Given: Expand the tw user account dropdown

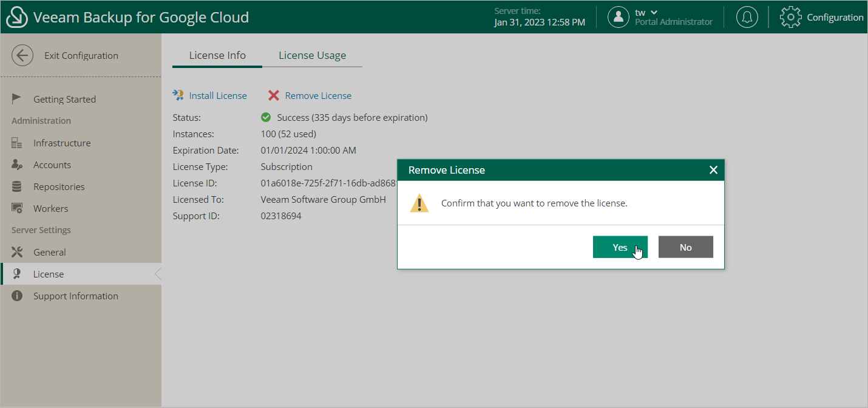Looking at the screenshot, I should coord(654,13).
